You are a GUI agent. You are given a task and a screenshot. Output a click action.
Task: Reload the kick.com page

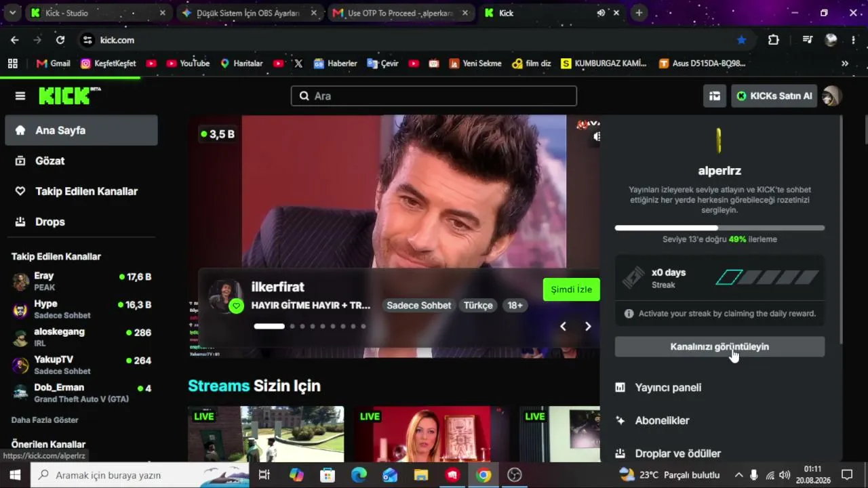point(60,40)
